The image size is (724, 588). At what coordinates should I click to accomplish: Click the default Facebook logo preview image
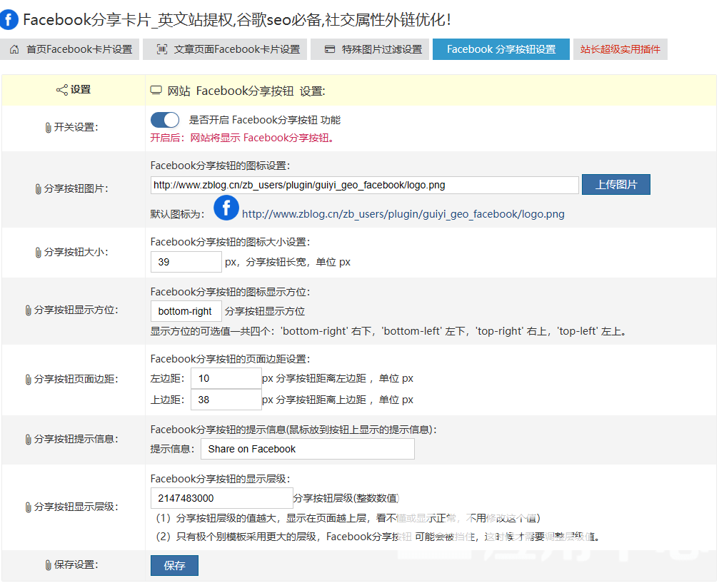(226, 208)
